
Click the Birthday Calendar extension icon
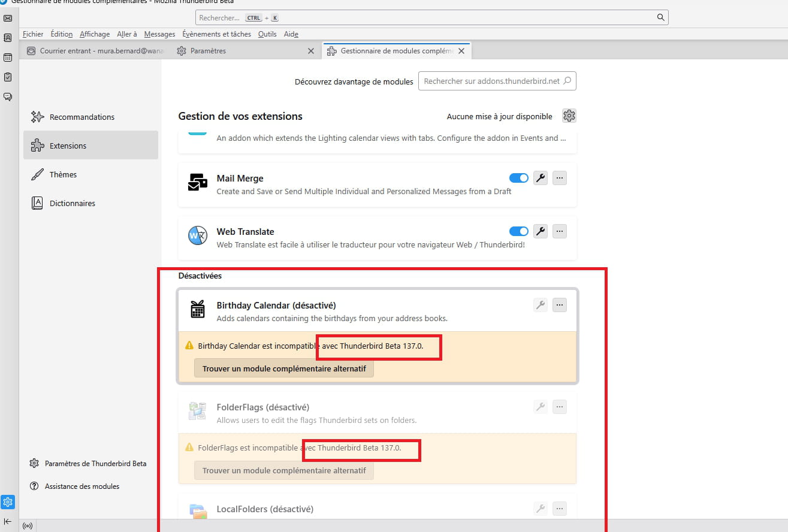197,309
